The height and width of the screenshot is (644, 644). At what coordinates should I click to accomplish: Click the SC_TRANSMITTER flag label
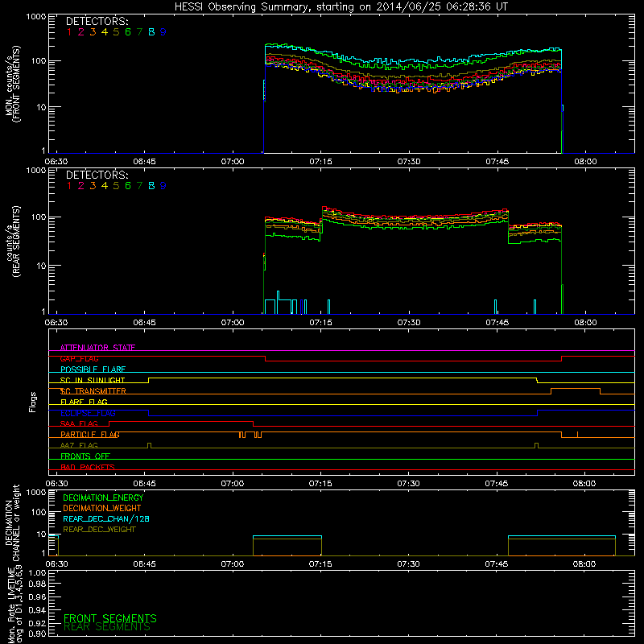(x=93, y=391)
